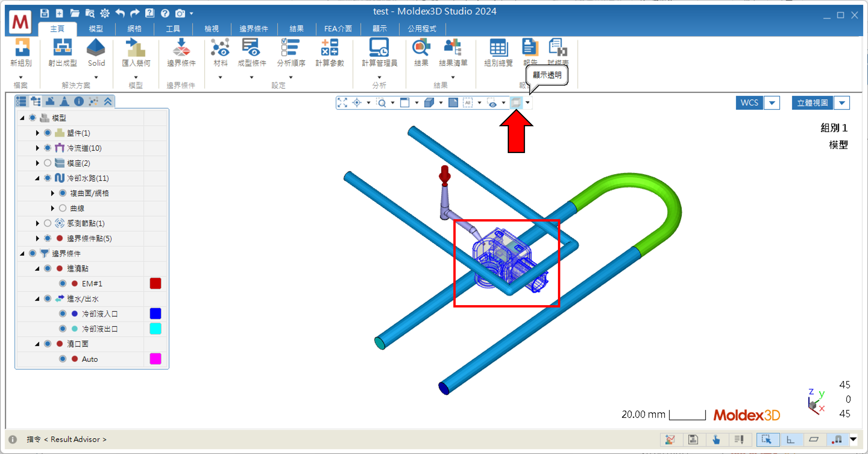This screenshot has height=454, width=868.
Task: Toggle visibility of 冷卻液入口
Action: pyautogui.click(x=62, y=314)
